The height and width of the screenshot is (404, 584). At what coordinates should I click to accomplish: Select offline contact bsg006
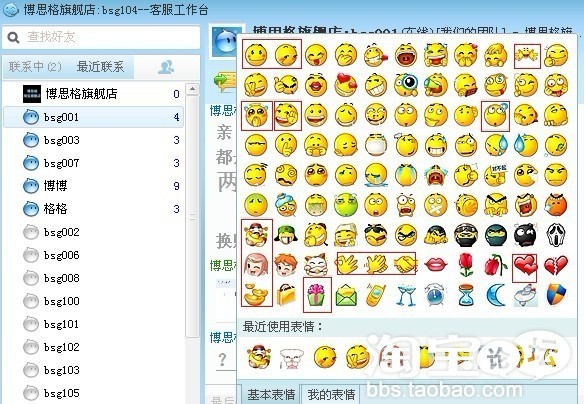click(x=93, y=255)
